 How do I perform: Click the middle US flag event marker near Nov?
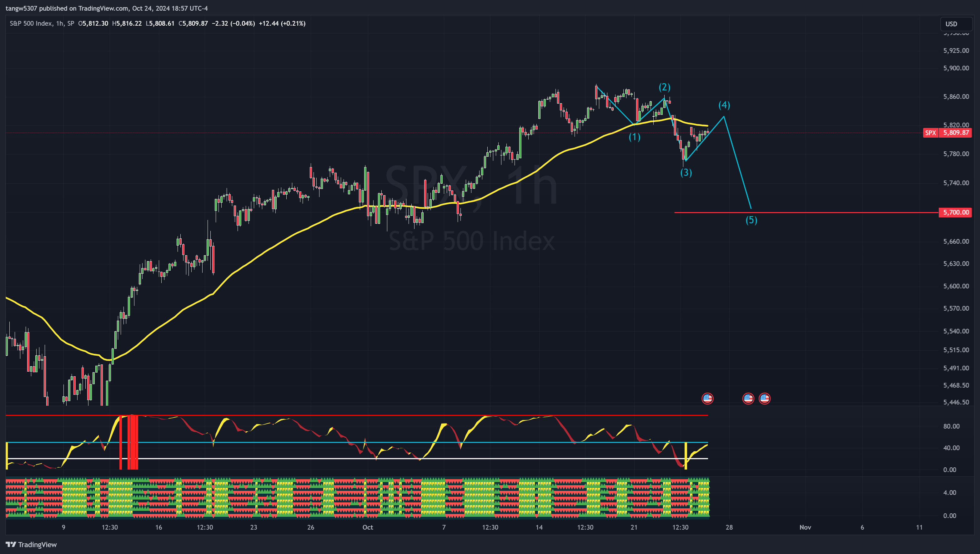(748, 399)
